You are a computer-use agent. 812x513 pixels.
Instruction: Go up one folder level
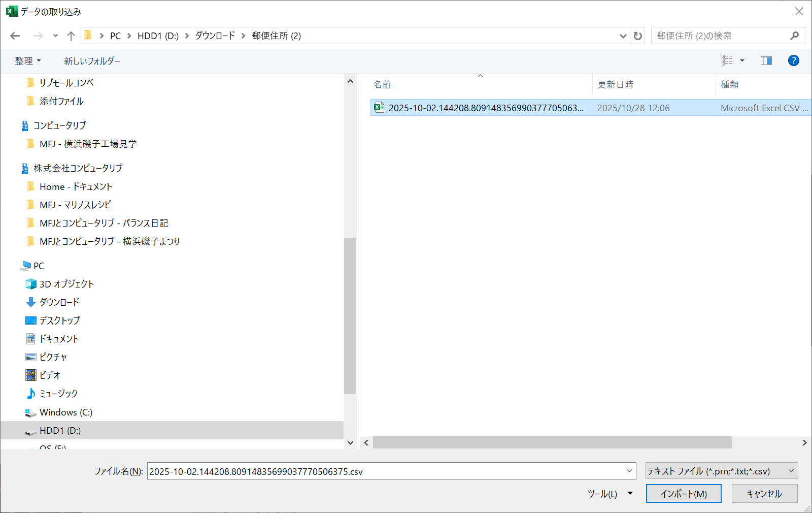point(71,36)
